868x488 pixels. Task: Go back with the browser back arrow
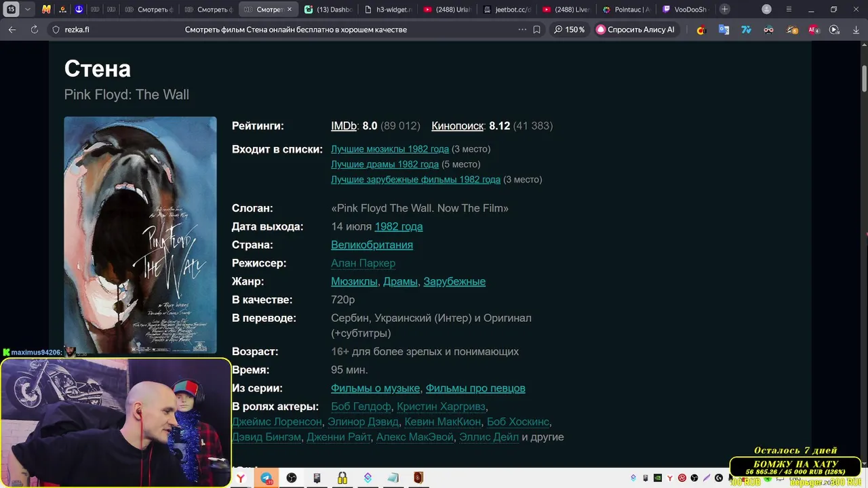pyautogui.click(x=12, y=30)
